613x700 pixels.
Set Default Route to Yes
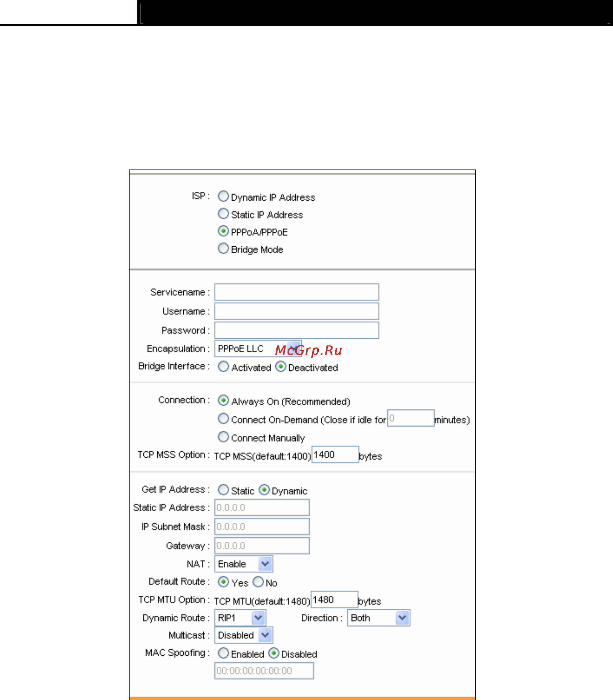(x=223, y=582)
